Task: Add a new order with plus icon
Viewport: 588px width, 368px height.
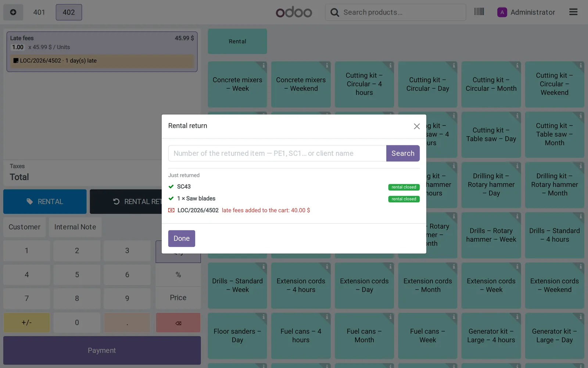Action: [x=13, y=12]
